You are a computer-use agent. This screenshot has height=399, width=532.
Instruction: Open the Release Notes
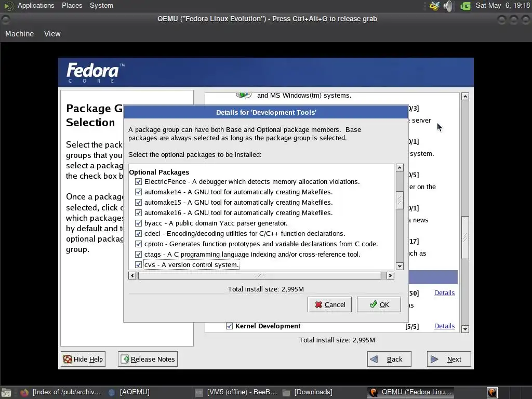tap(148, 359)
